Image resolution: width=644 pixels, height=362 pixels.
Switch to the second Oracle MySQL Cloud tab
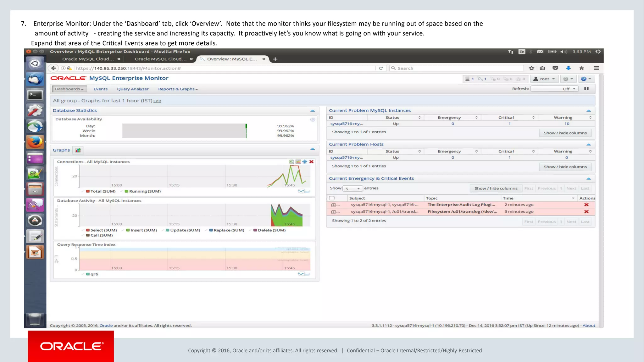click(x=160, y=59)
